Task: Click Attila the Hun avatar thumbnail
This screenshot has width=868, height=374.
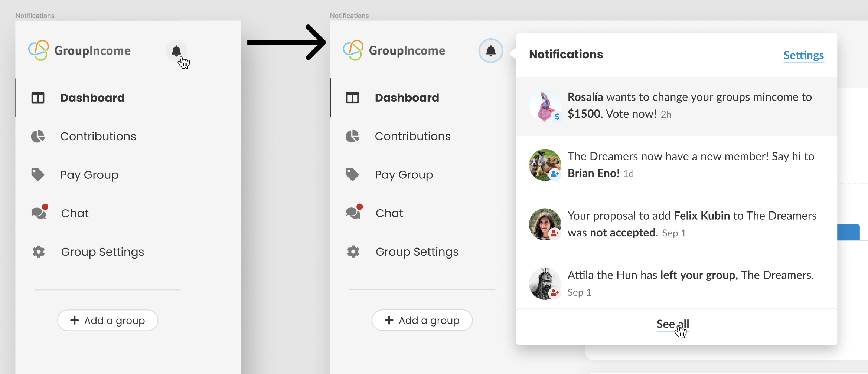Action: pyautogui.click(x=545, y=284)
